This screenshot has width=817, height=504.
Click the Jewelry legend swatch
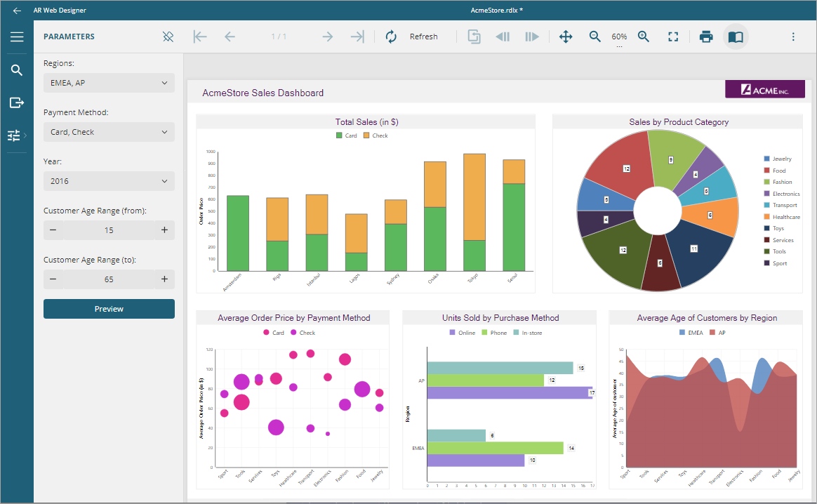[x=767, y=159]
